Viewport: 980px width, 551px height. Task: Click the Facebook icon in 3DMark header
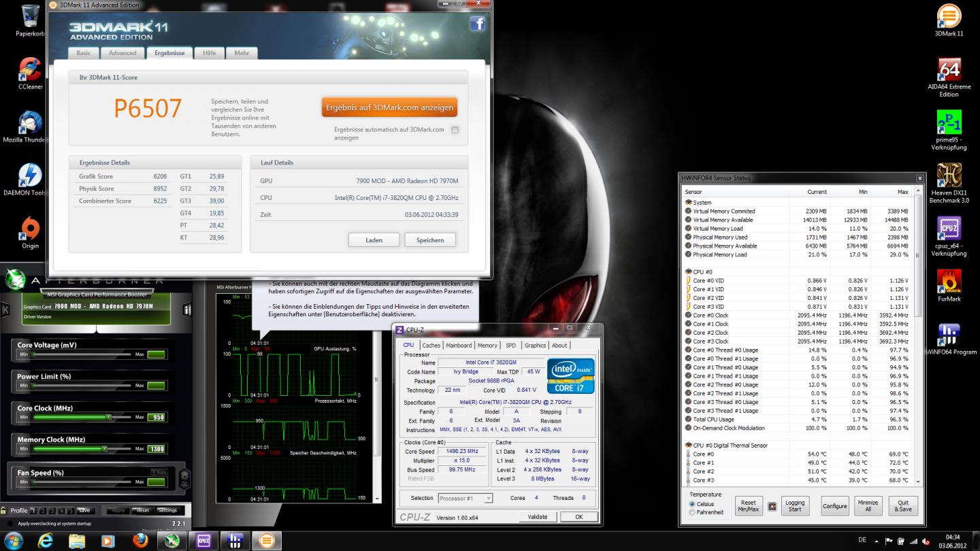477,24
